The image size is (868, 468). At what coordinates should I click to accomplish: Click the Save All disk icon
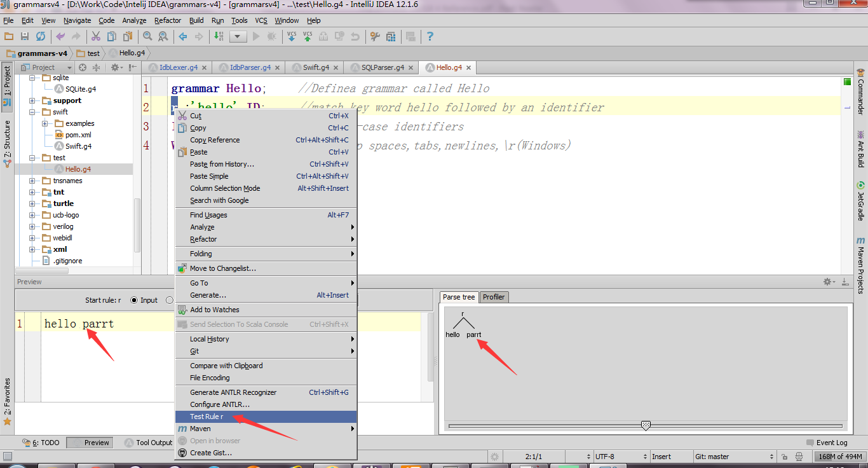[25, 36]
